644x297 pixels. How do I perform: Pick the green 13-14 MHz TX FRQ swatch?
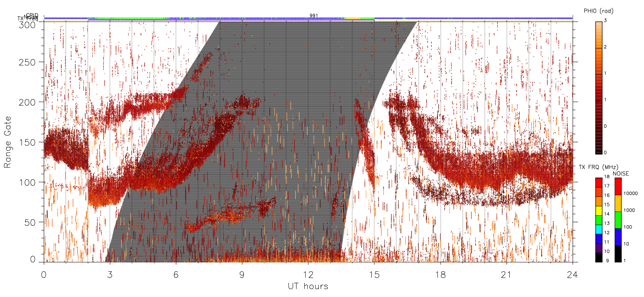[598, 219]
